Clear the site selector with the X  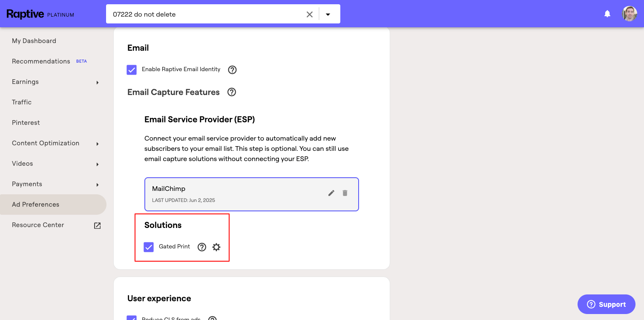310,14
